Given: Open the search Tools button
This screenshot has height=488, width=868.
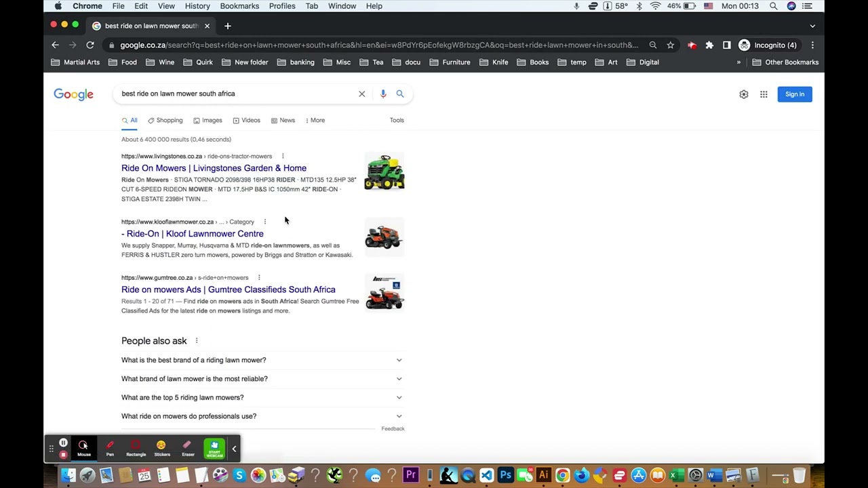Looking at the screenshot, I should pyautogui.click(x=397, y=121).
